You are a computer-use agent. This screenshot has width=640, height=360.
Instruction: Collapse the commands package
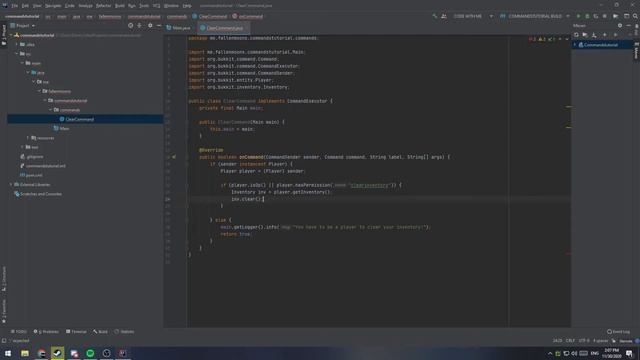tap(51, 110)
